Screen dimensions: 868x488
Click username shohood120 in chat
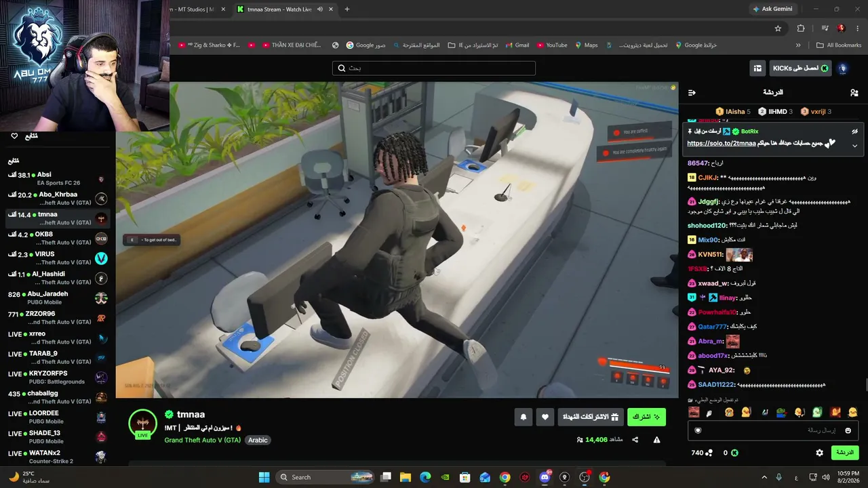[x=707, y=226]
